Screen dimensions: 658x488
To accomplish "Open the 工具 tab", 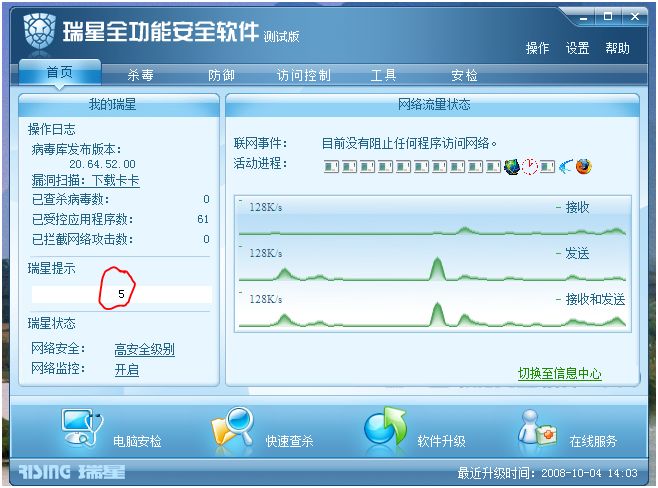I will click(383, 75).
